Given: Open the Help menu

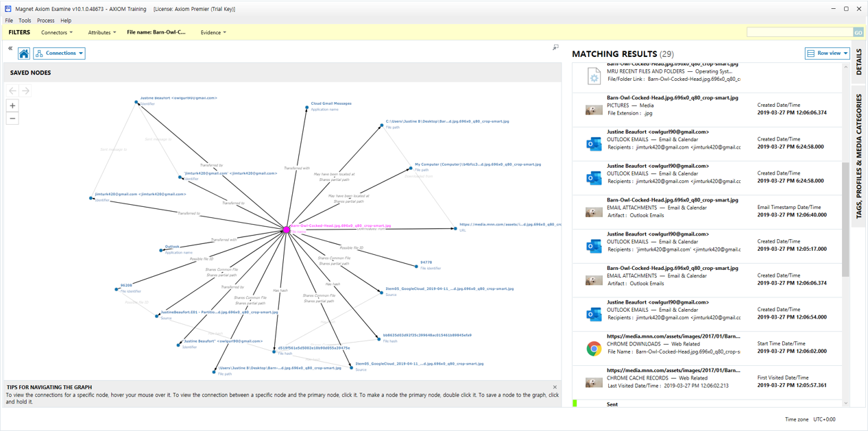Looking at the screenshot, I should click(66, 21).
